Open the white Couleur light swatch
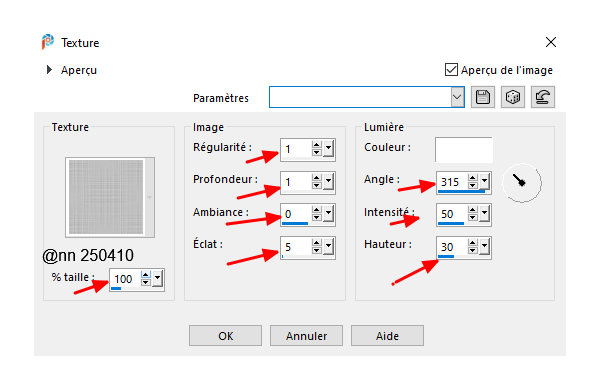Image resolution: width=596 pixels, height=386 pixels. 464,150
